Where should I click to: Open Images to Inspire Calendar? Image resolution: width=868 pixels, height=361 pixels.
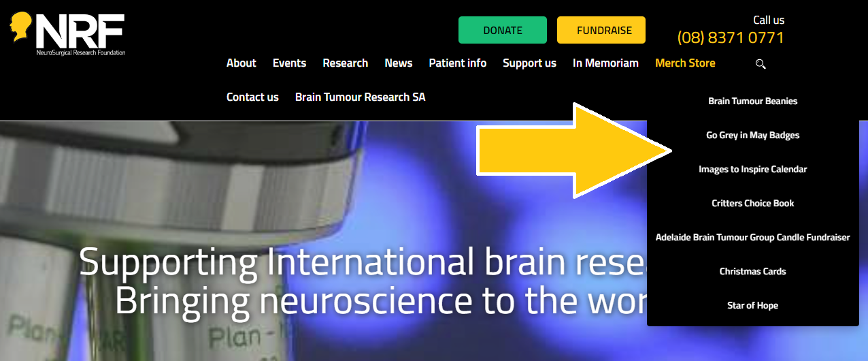tap(752, 169)
